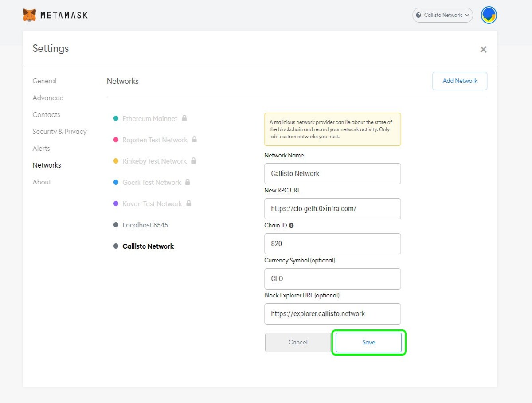The image size is (532, 403).
Task: Close Settings with the X icon
Action: 483,49
